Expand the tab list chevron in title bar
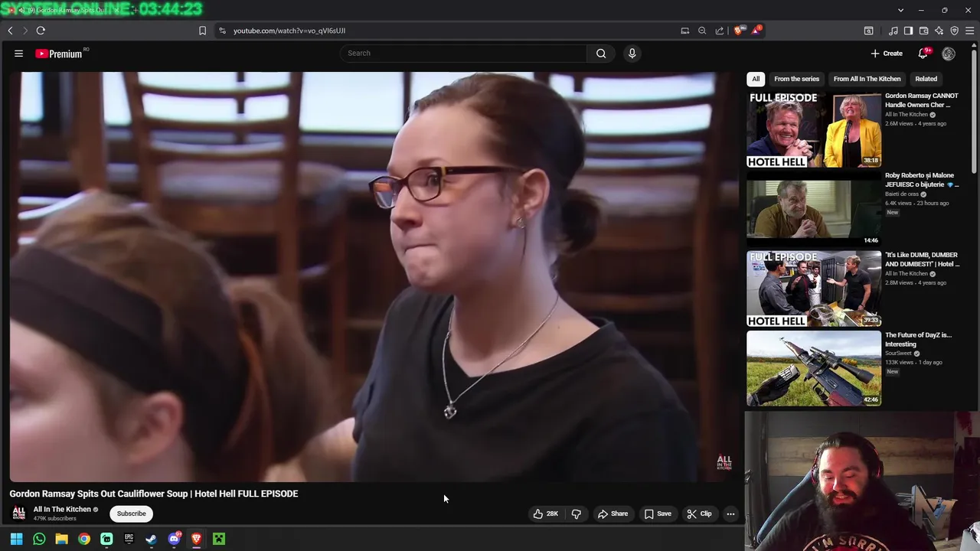This screenshot has width=980, height=551. tap(900, 10)
